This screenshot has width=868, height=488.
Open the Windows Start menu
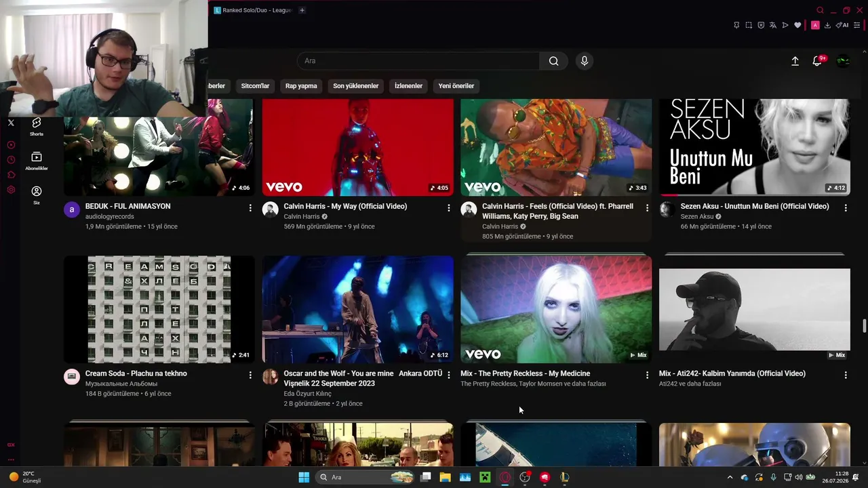pos(304,477)
